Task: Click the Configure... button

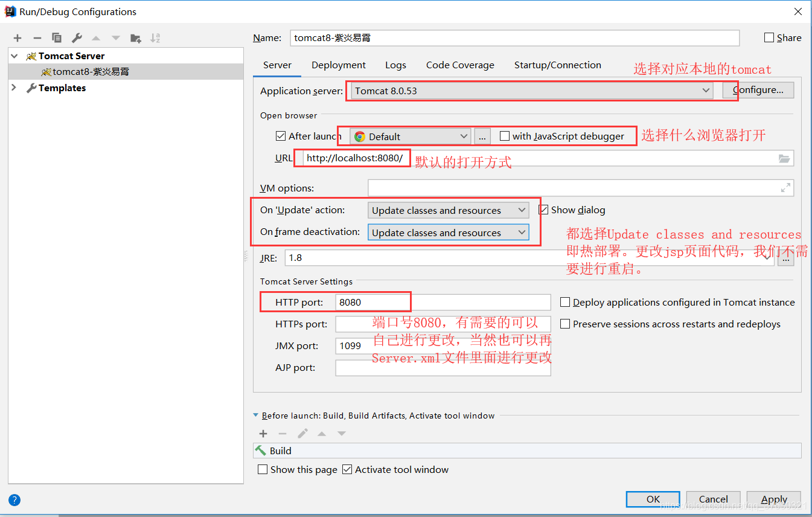Action: 758,90
